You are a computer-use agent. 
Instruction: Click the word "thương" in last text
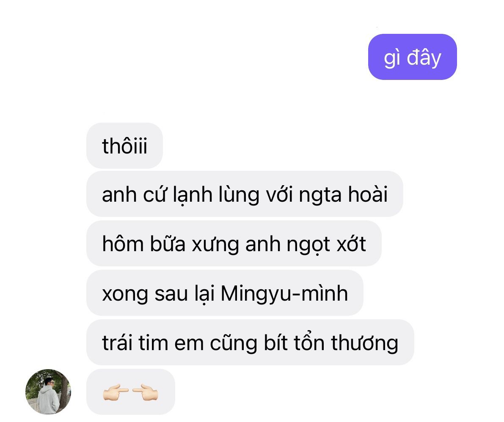tap(364, 343)
